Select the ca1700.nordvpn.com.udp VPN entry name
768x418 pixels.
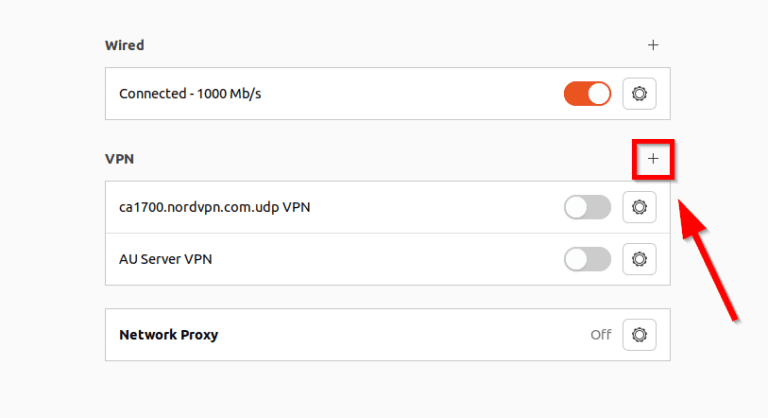click(215, 208)
